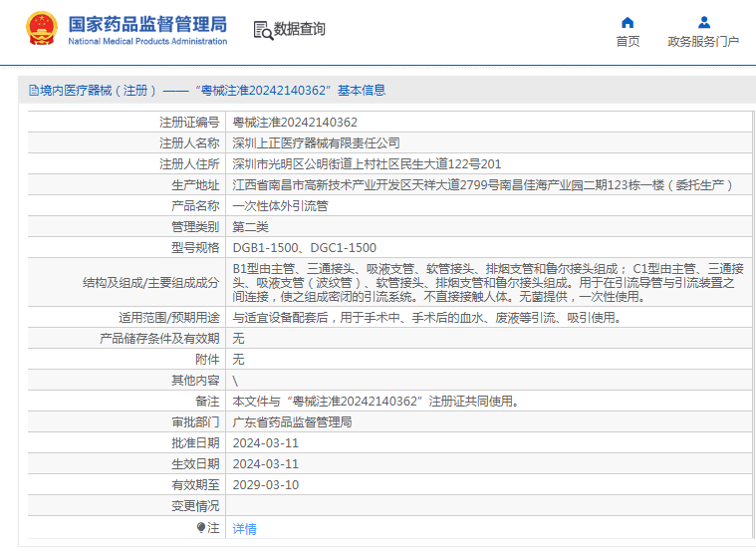Click the 注册人名称 label

pos(189,142)
